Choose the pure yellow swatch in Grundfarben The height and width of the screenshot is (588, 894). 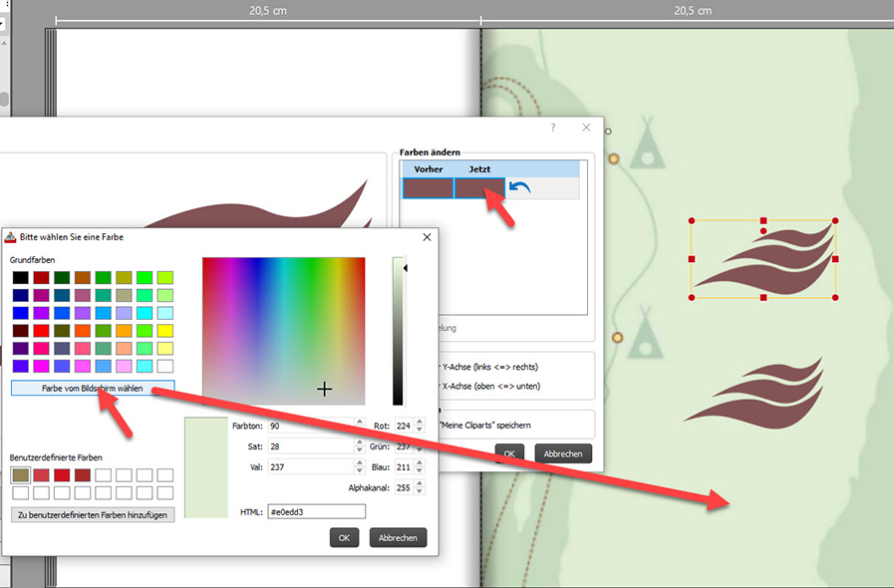[x=165, y=331]
